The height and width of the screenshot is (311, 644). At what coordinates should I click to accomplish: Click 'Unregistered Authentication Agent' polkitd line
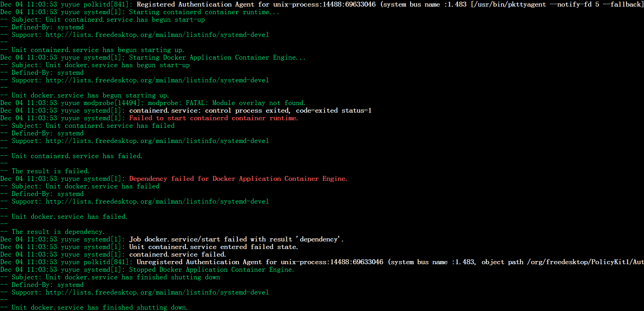[322, 262]
